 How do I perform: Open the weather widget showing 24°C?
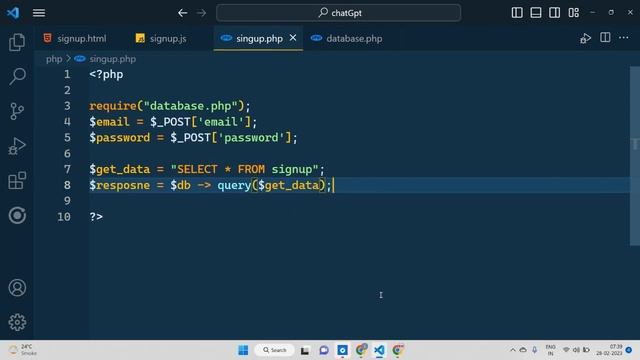coord(23,350)
